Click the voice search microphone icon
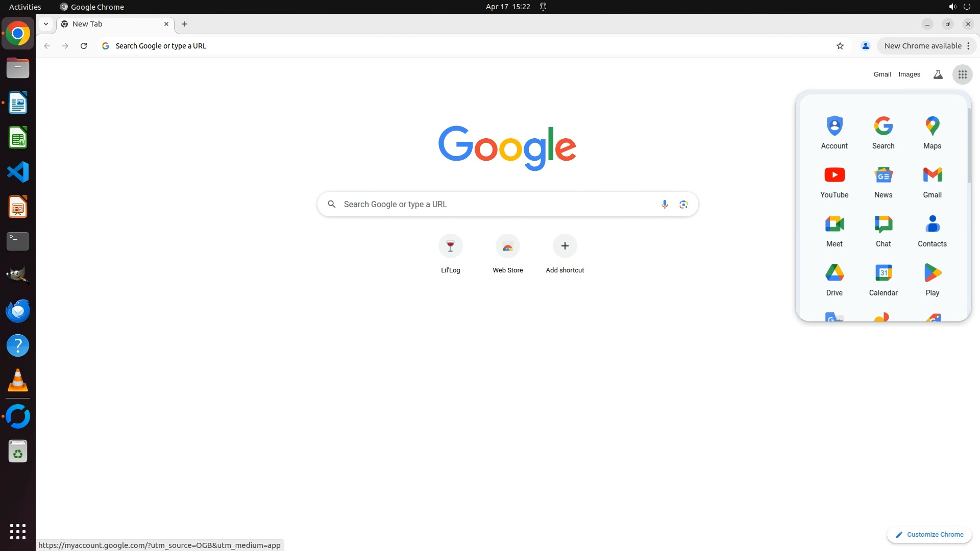This screenshot has height=551, width=980. coord(664,205)
